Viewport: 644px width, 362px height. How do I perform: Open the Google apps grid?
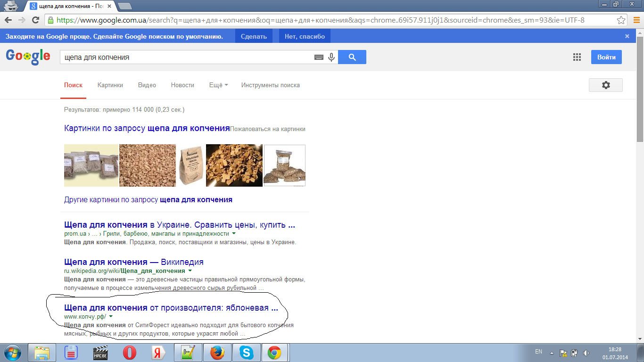577,57
